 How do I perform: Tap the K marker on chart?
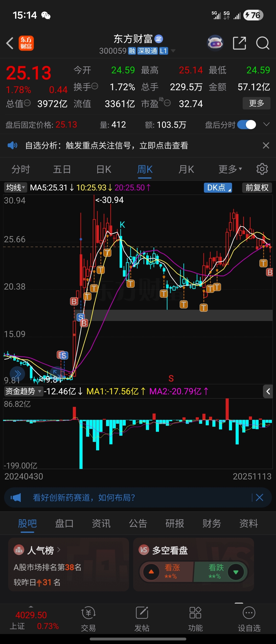tap(122, 225)
